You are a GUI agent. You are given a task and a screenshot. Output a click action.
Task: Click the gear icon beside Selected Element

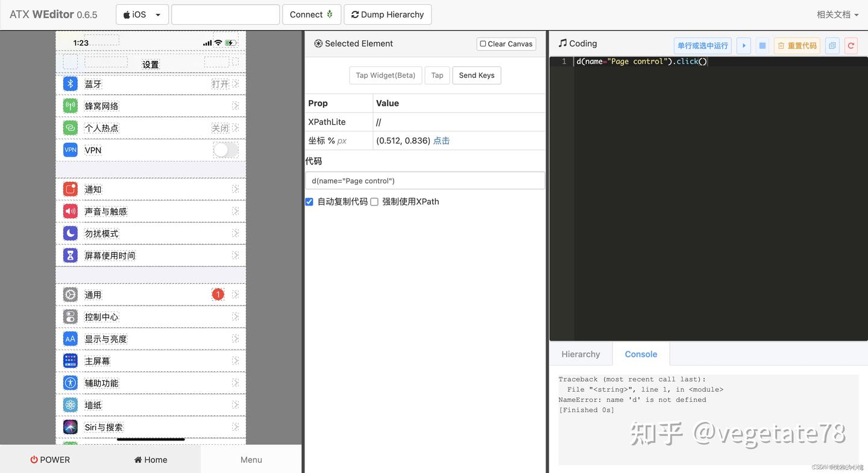318,43
